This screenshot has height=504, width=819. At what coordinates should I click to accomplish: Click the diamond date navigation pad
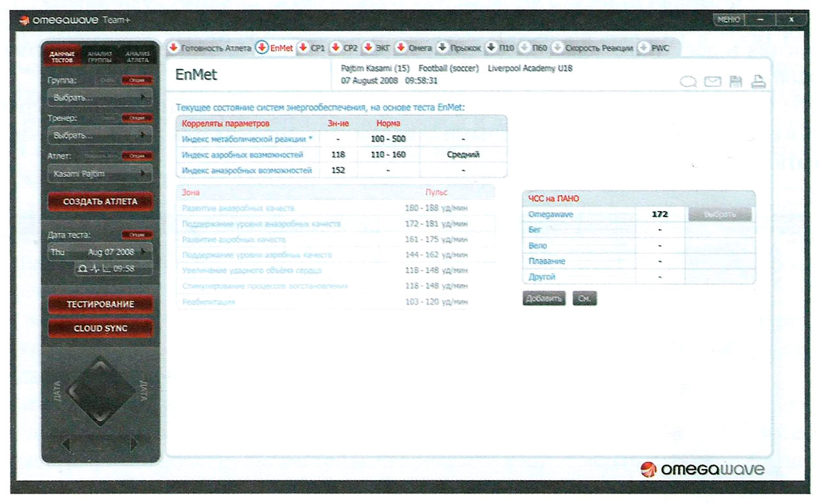(101, 390)
